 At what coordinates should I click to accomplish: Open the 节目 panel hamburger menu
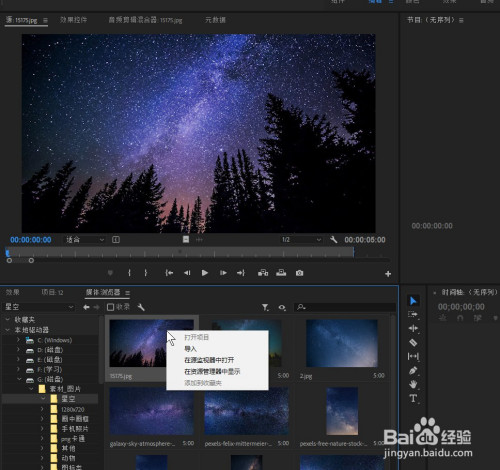(x=461, y=20)
